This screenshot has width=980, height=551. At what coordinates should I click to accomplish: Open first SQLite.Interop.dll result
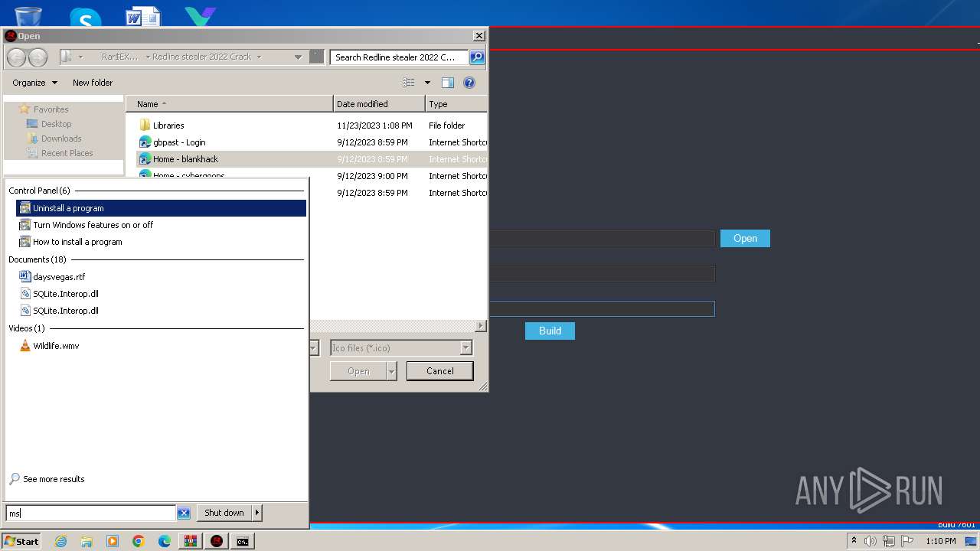click(x=161, y=294)
